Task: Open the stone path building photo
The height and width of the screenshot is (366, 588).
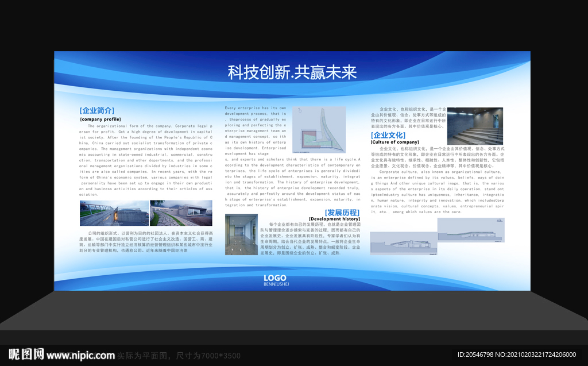Action: [181, 213]
